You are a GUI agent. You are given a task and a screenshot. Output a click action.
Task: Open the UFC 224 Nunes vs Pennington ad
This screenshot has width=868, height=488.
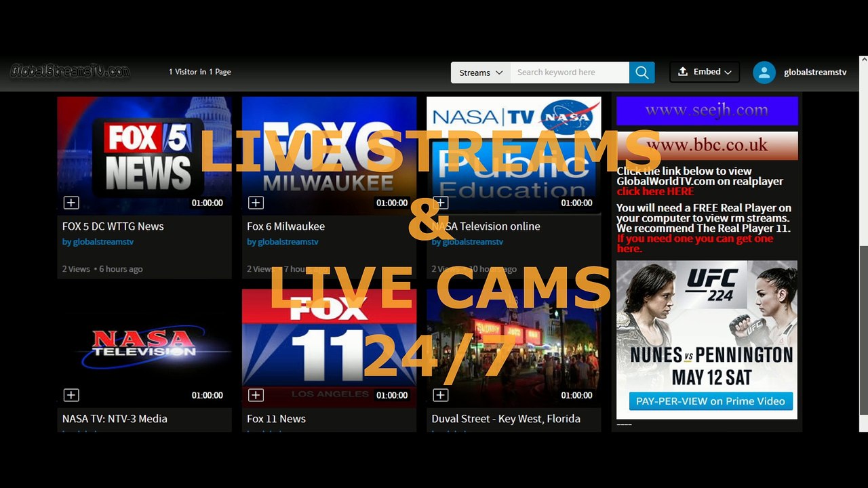point(707,340)
